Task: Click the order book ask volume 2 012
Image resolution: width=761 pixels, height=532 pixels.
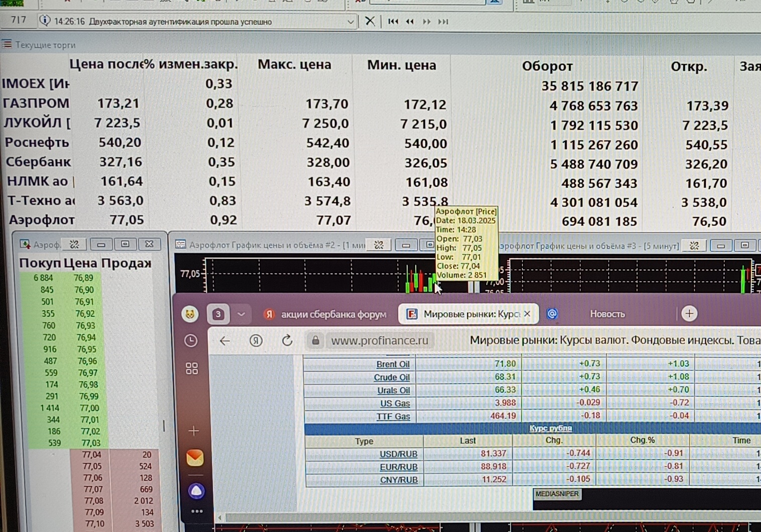Action: click(x=144, y=501)
